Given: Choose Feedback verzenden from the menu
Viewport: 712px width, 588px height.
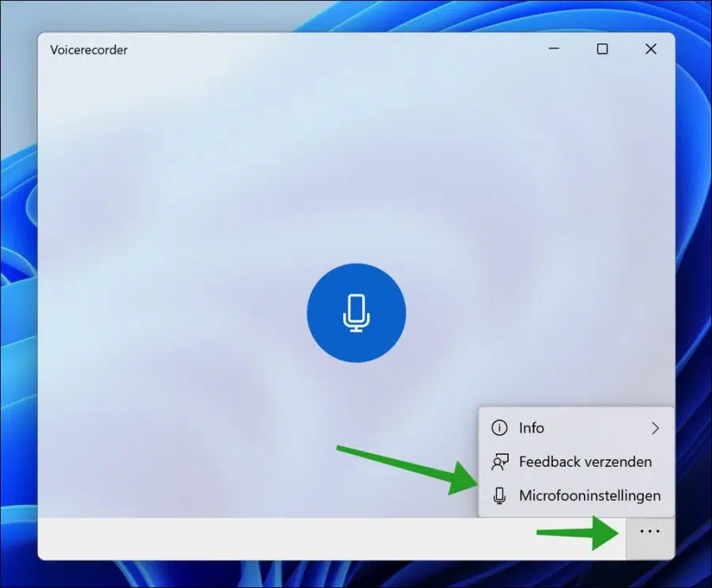Looking at the screenshot, I should (576, 461).
